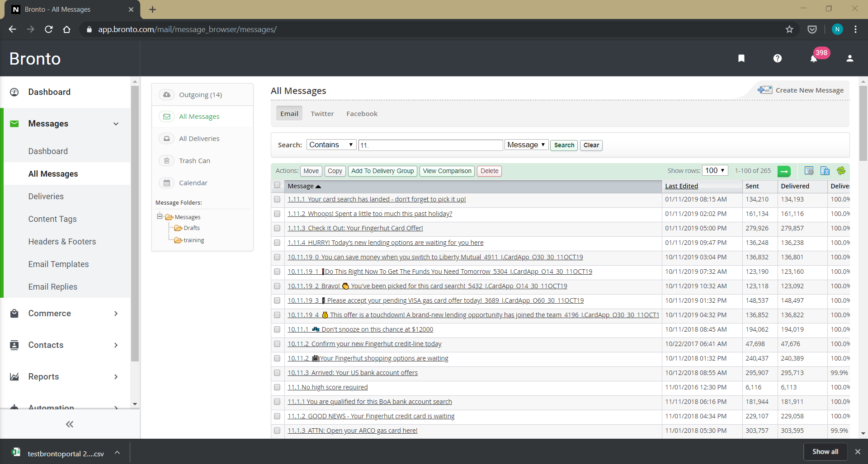Click the user profile icon
The height and width of the screenshot is (464, 868).
tap(850, 58)
